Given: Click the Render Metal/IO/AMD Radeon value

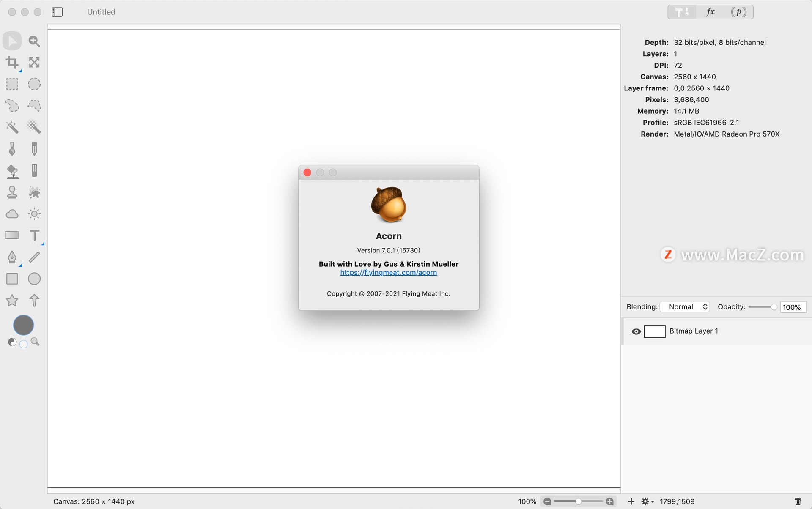Looking at the screenshot, I should pyautogui.click(x=727, y=134).
